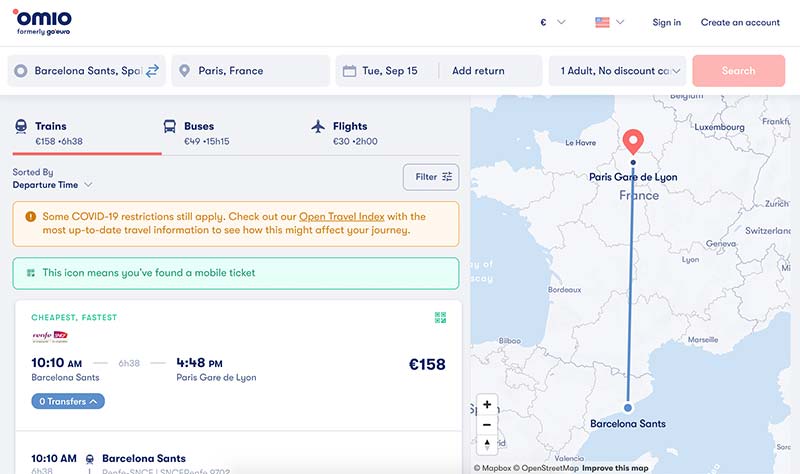Screen dimensions: 800x474
Task: Click the mobile ticket icon in green banner
Action: [31, 273]
